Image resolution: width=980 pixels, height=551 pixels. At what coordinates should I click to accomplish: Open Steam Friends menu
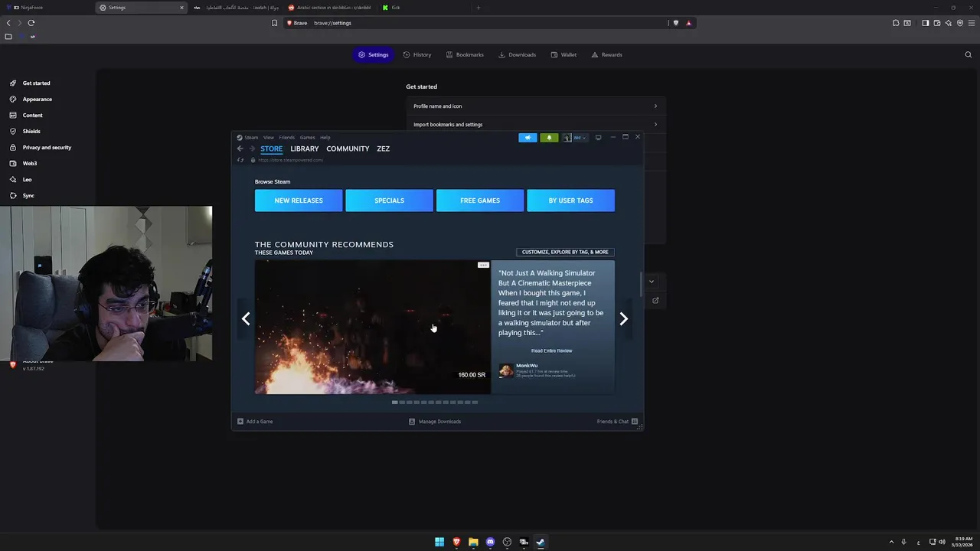click(286, 138)
